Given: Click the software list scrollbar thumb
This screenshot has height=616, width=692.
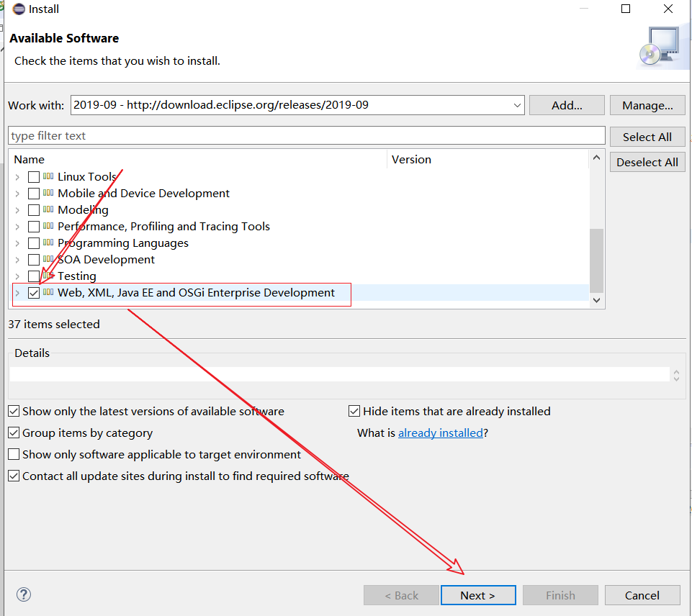Looking at the screenshot, I should [x=597, y=261].
